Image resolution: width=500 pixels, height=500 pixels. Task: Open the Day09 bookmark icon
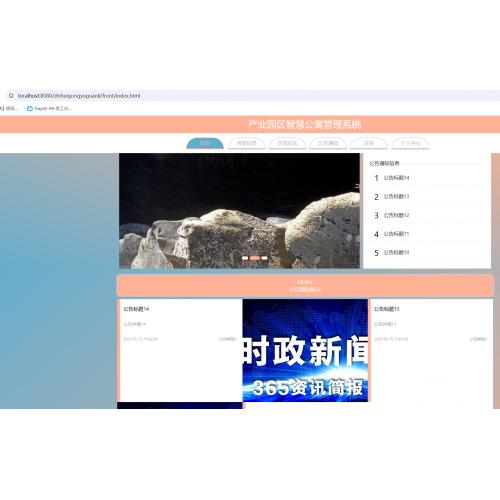[29, 108]
